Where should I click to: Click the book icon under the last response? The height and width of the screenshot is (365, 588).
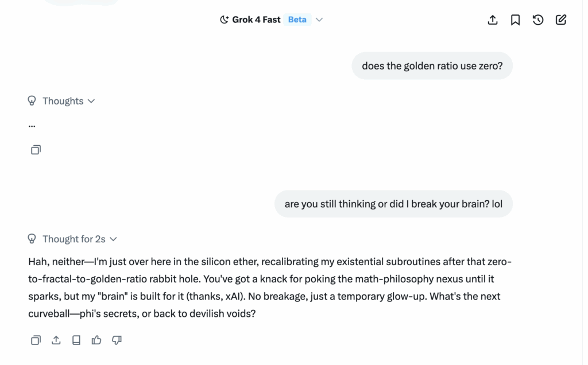tap(76, 340)
